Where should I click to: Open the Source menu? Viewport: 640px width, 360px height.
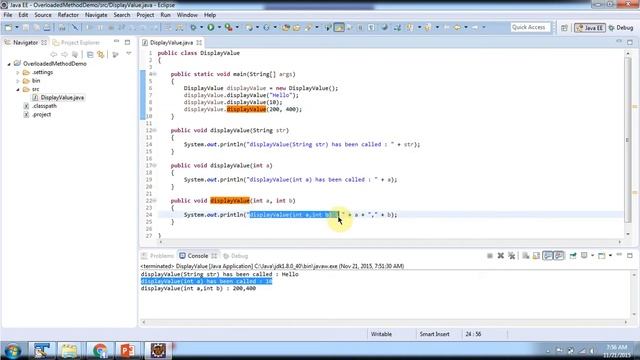click(x=43, y=15)
